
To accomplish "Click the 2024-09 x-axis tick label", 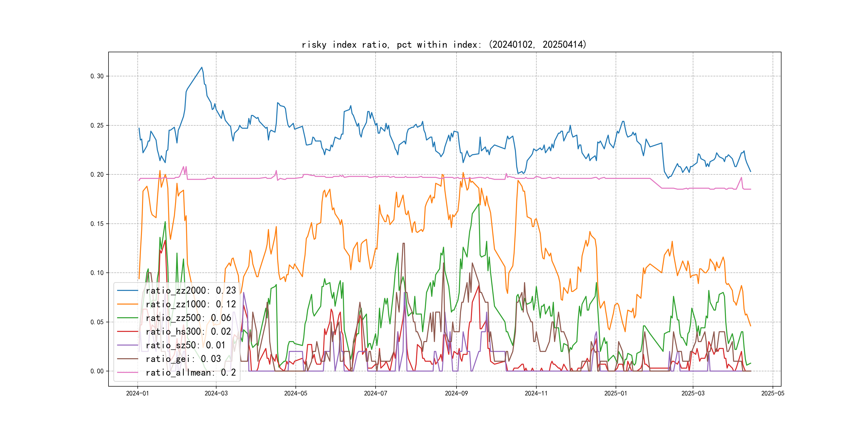I will [x=456, y=393].
